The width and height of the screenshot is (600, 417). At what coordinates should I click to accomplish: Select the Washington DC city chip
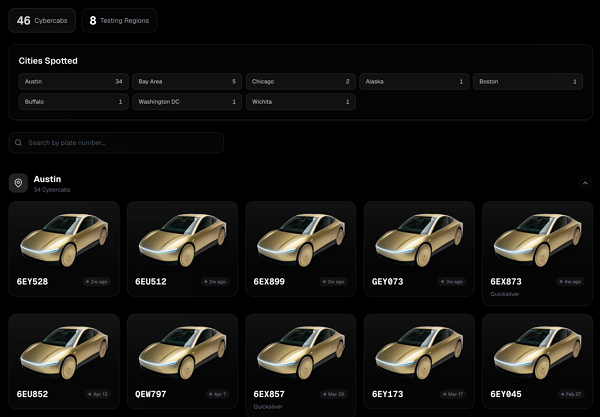[x=187, y=102]
